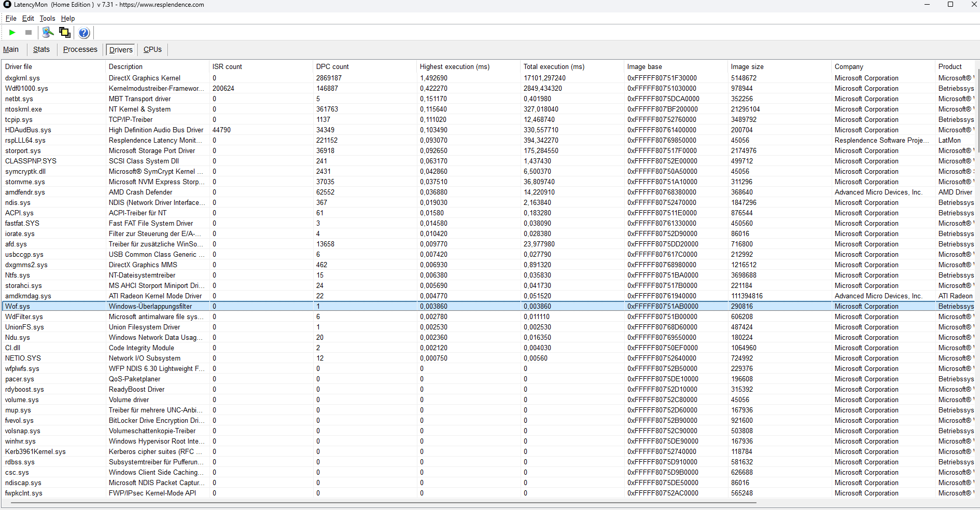
Task: Sort by Company column header
Action: pyautogui.click(x=883, y=66)
